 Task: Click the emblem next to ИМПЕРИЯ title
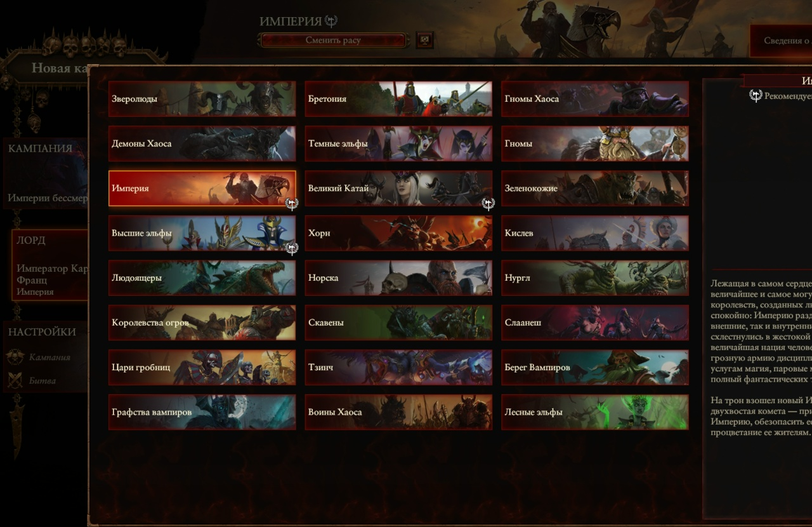331,21
